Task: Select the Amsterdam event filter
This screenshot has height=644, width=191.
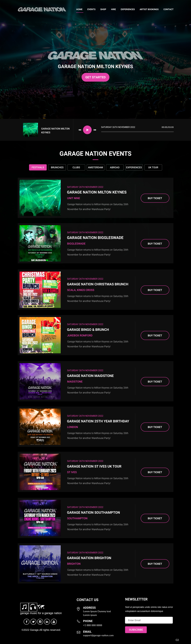Action: tap(95, 167)
